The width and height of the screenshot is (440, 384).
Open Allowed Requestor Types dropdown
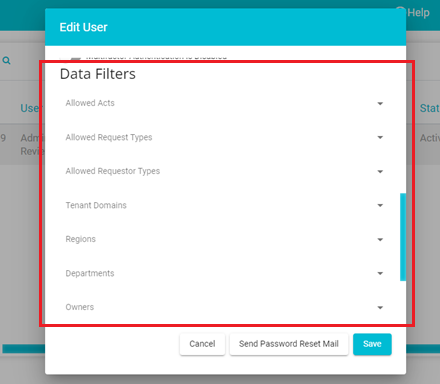pyautogui.click(x=224, y=171)
